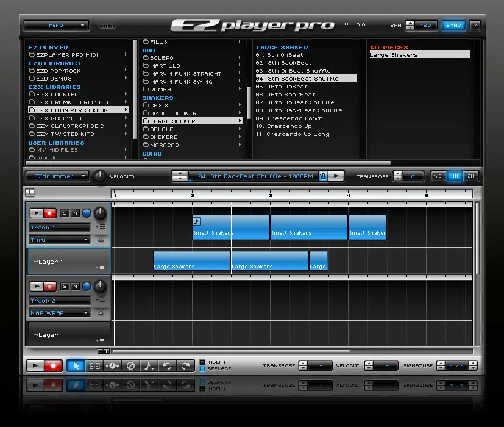504x427 pixels.
Task: Click the metronome icon beside groove name
Action: click(x=323, y=176)
